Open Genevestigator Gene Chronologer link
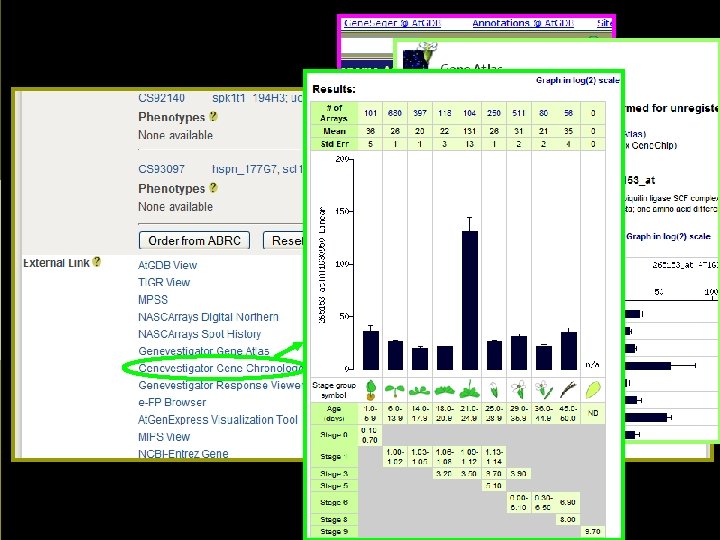 pos(220,368)
